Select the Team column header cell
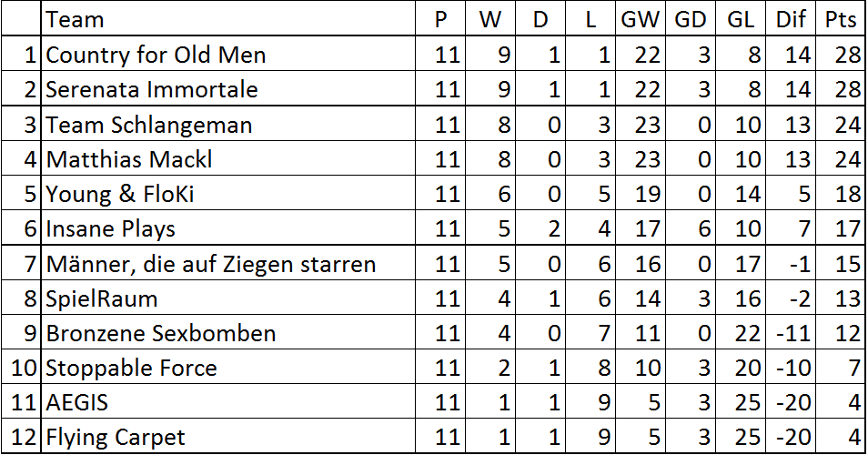Viewport: 868px width, 455px height. [228, 19]
